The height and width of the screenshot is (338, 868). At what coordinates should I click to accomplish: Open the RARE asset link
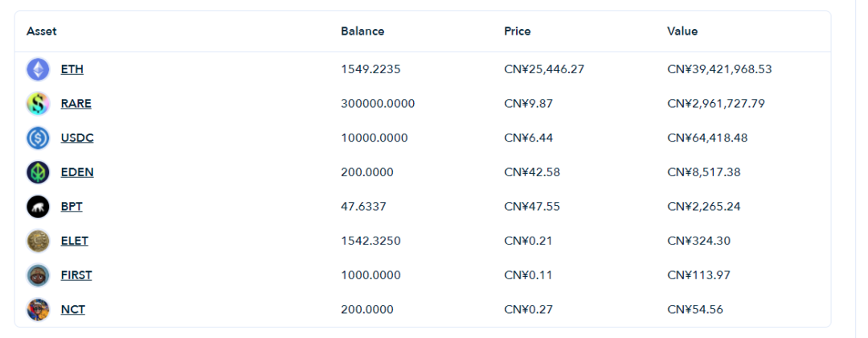pos(76,104)
